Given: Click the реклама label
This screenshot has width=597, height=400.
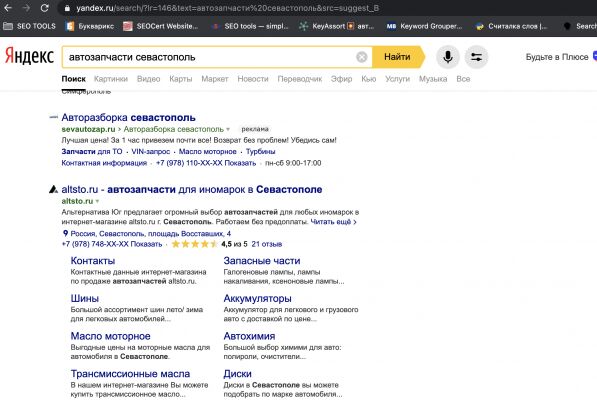Looking at the screenshot, I should point(255,129).
